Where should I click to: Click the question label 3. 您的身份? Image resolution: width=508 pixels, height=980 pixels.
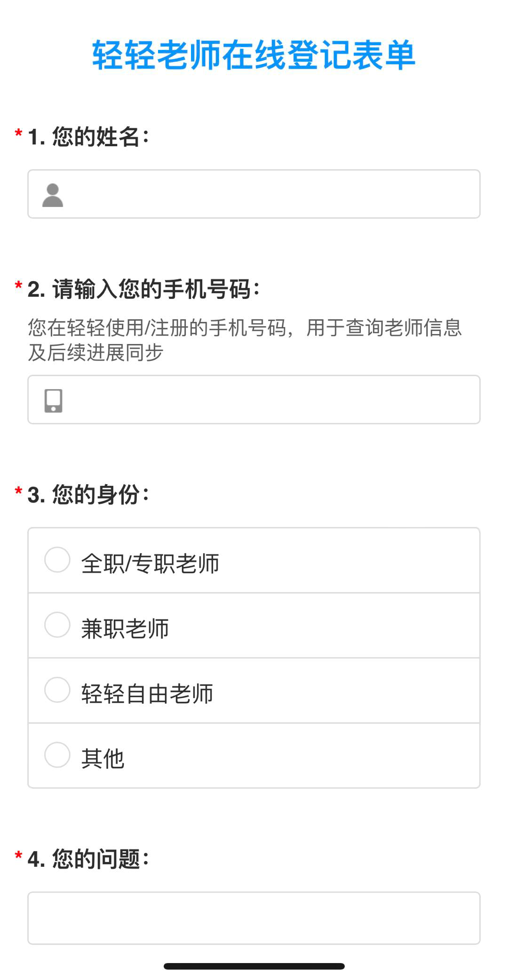(x=88, y=494)
